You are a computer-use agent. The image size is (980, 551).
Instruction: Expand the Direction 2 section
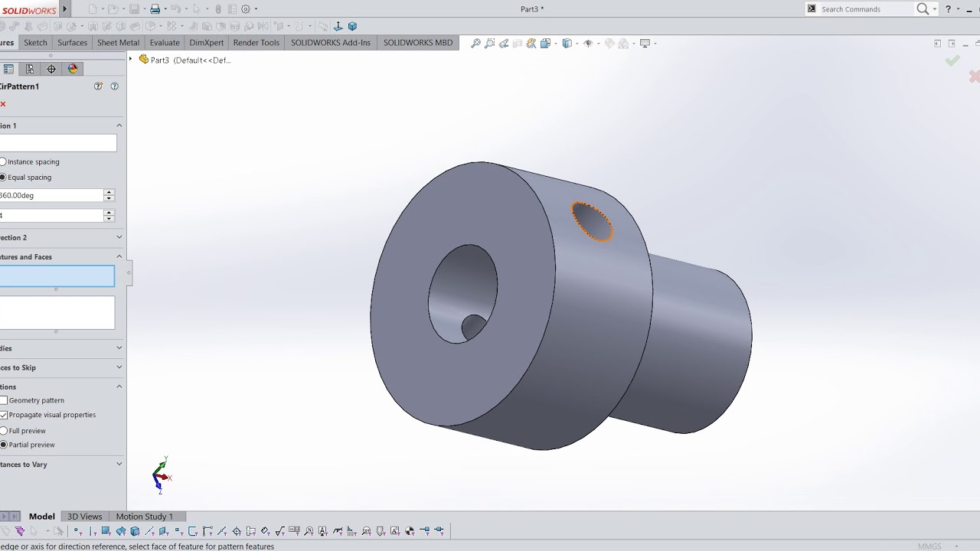coord(119,237)
